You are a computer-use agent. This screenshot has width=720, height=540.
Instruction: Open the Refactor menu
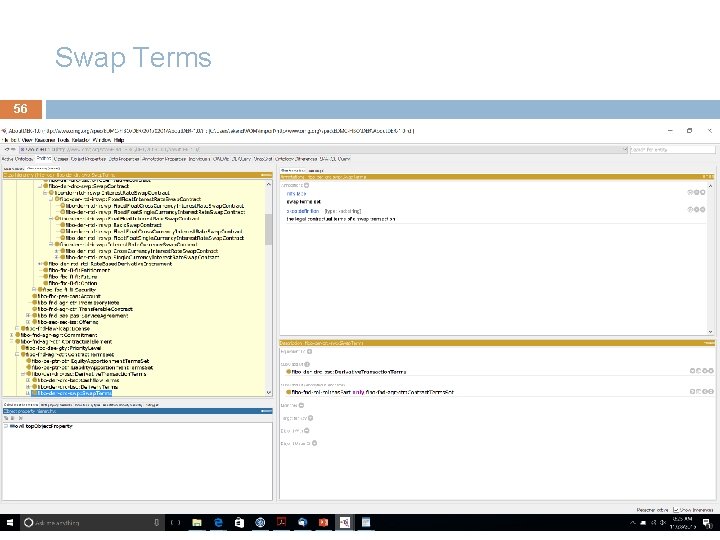point(80,140)
